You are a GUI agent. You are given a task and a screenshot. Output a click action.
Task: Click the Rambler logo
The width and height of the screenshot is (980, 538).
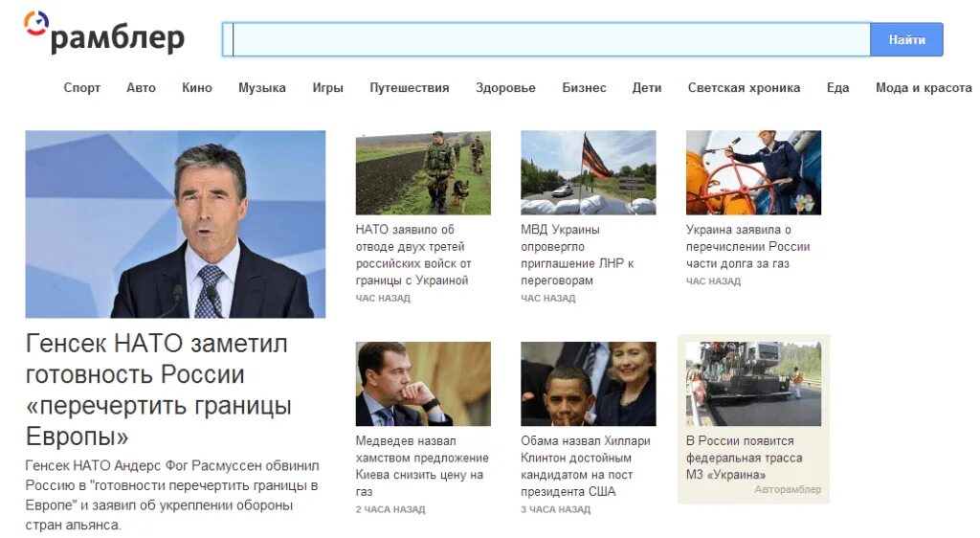click(x=104, y=34)
